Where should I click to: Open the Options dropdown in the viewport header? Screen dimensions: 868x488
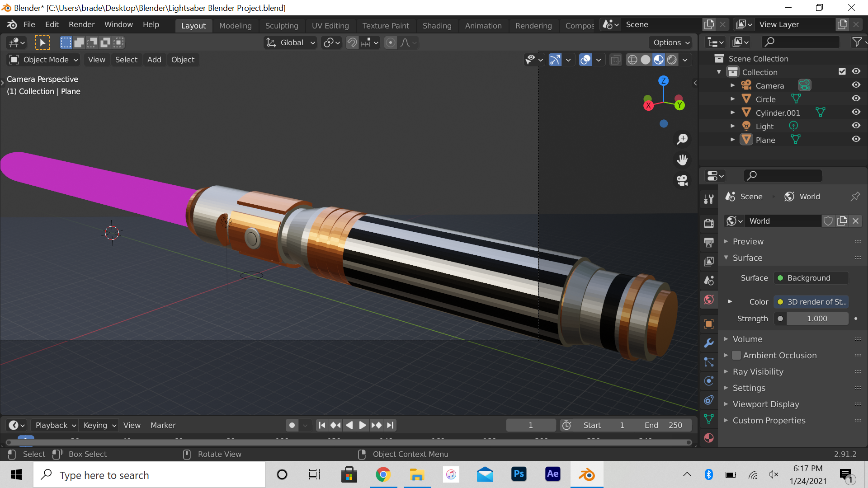671,42
